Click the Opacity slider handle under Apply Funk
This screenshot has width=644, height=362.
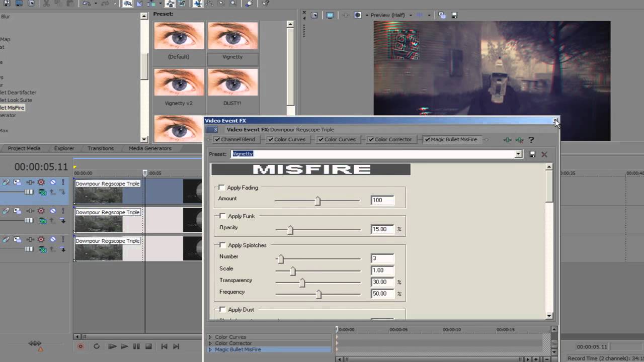290,230
